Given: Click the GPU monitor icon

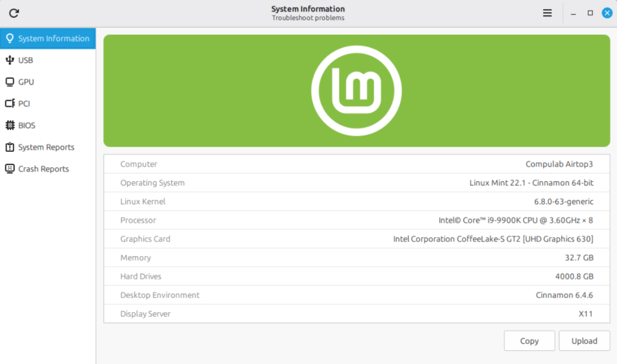Looking at the screenshot, I should [x=10, y=82].
